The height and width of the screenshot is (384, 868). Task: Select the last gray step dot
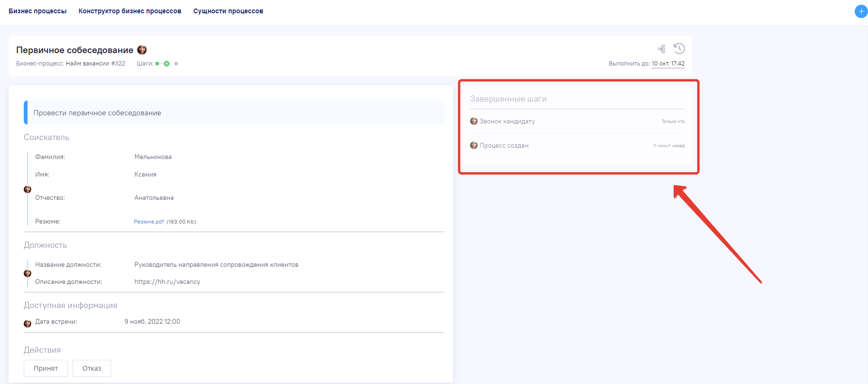click(x=176, y=64)
